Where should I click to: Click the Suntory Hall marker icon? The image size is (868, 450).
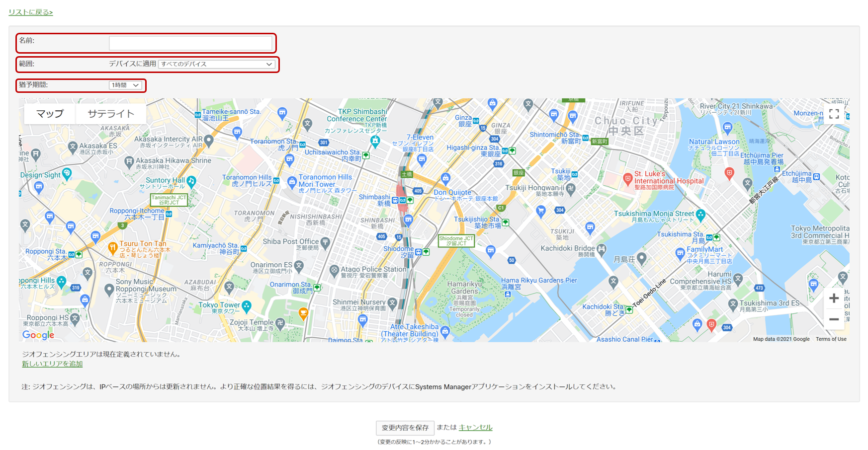tap(191, 181)
